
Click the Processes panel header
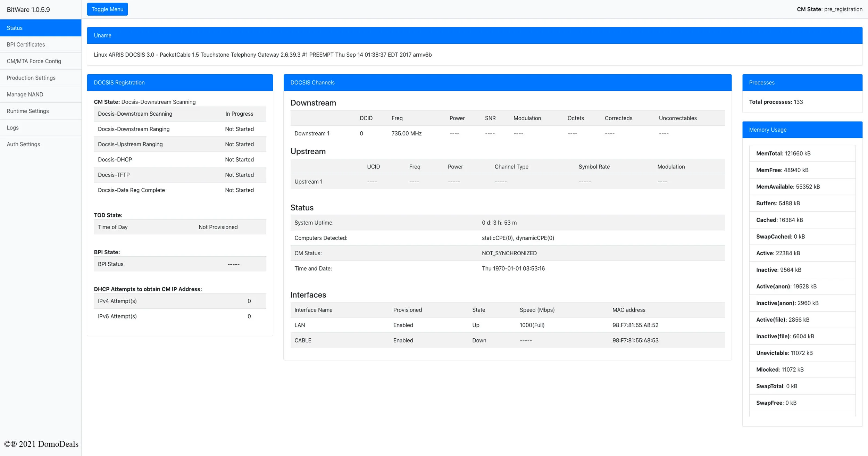pyautogui.click(x=802, y=83)
